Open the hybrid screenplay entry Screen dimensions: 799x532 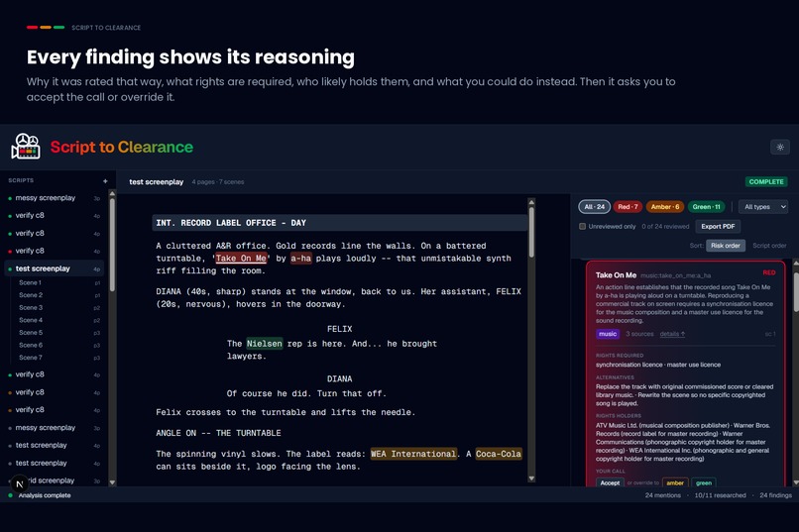pos(54,480)
